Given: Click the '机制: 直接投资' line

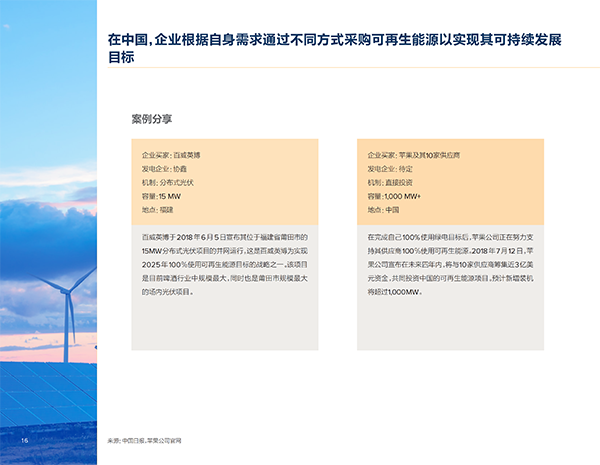Looking at the screenshot, I should click(390, 183).
